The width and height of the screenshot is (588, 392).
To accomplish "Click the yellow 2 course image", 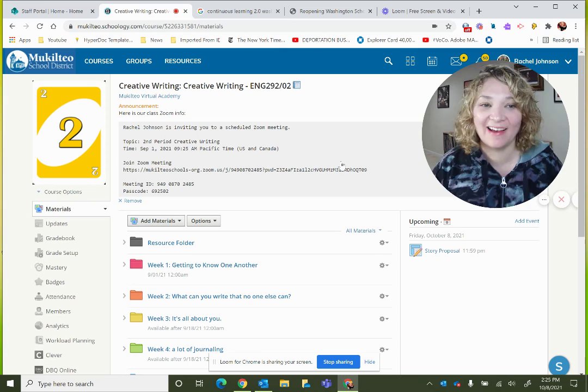I will pos(69,132).
